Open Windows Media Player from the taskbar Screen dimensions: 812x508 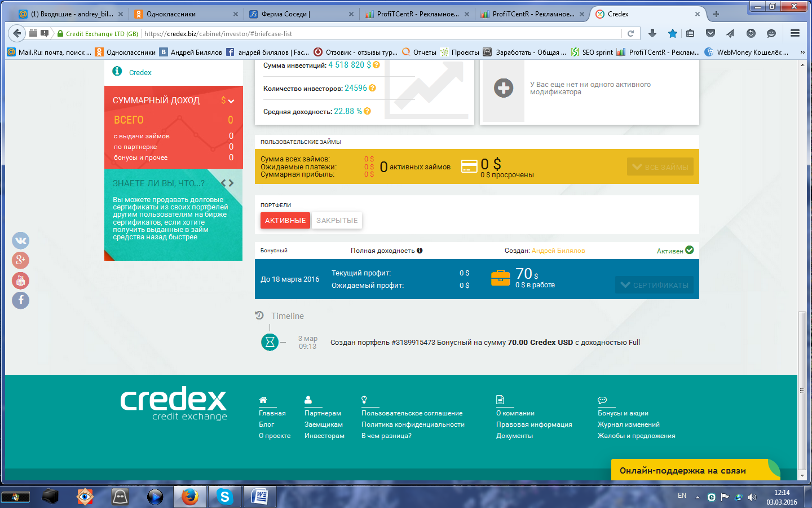pos(155,497)
